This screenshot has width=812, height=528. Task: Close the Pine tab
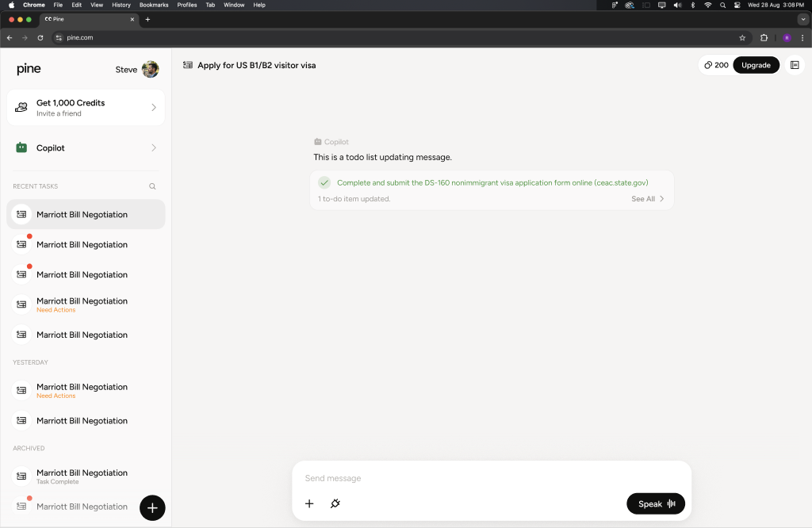[x=132, y=19]
